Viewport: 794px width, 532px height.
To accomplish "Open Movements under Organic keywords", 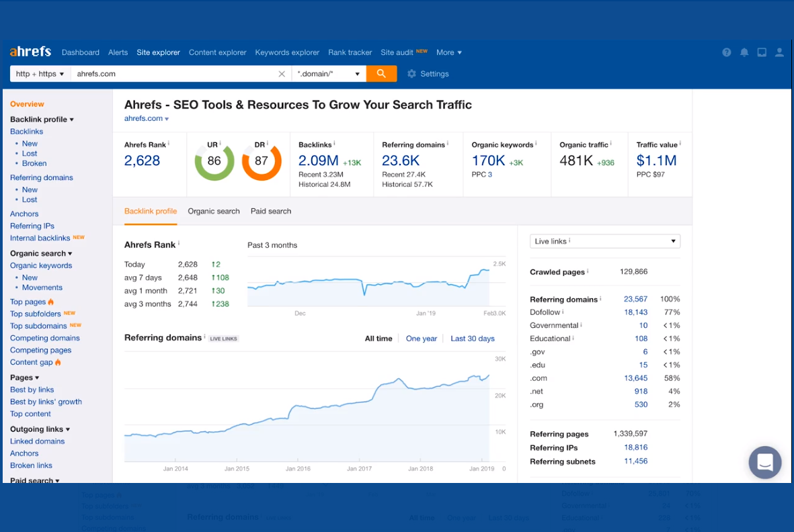I will coord(42,287).
